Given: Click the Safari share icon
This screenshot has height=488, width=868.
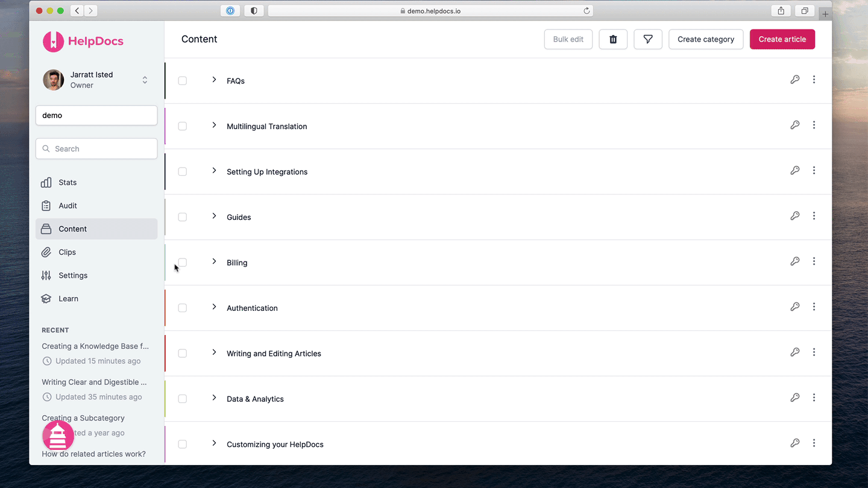Looking at the screenshot, I should tap(781, 11).
